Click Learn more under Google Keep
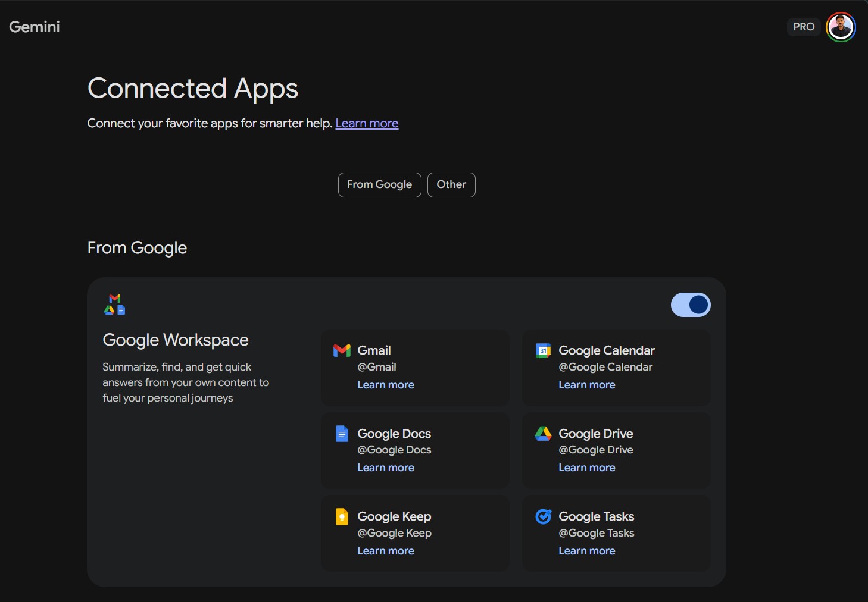Viewport: 868px width, 602px height. (x=385, y=551)
